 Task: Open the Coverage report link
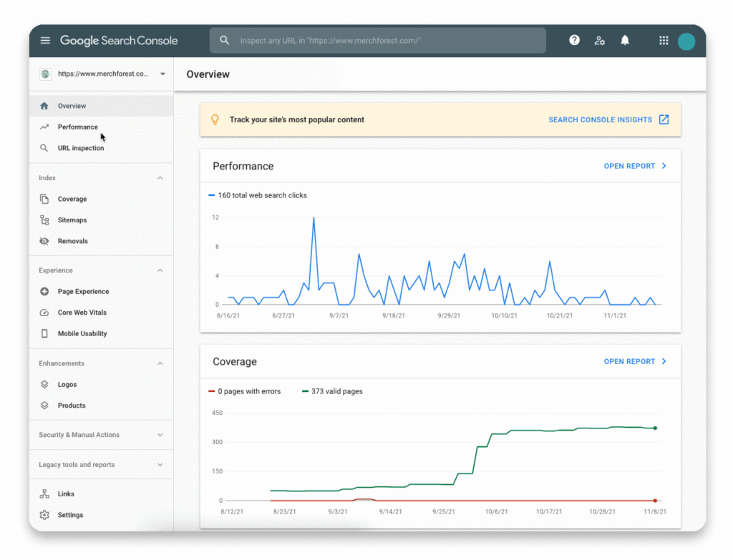[629, 361]
